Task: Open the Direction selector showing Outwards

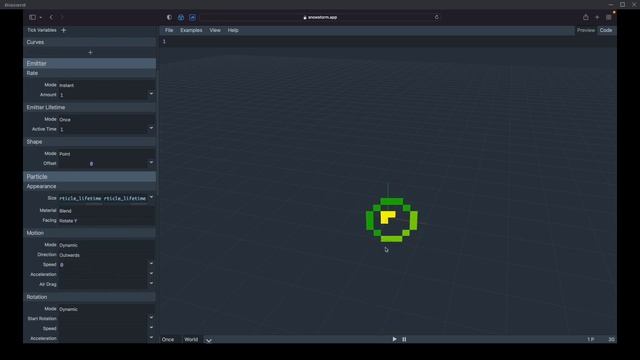Action: pyautogui.click(x=106, y=255)
